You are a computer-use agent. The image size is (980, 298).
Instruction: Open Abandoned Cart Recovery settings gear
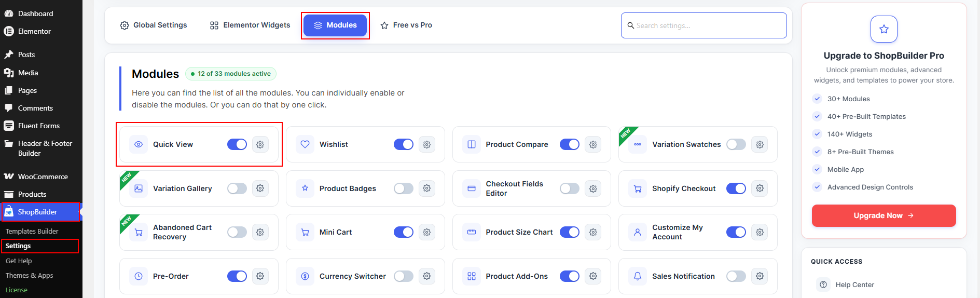(260, 232)
